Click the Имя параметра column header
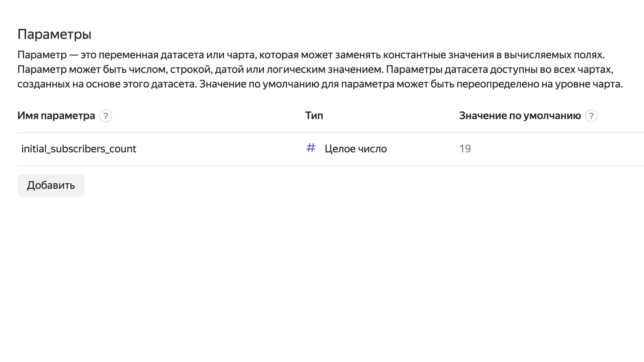 (x=56, y=116)
